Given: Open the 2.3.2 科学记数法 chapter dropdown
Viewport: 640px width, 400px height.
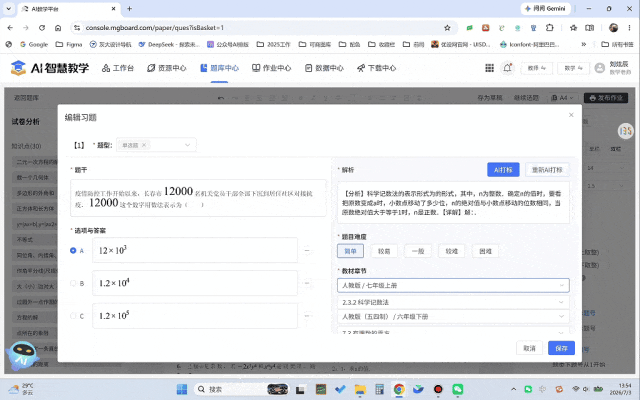Looking at the screenshot, I should (453, 302).
